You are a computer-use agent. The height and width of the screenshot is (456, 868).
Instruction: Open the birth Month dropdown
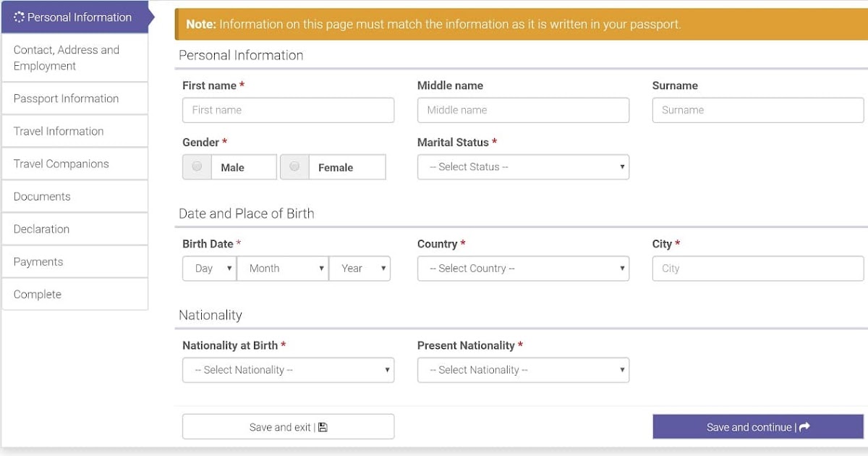pyautogui.click(x=282, y=269)
